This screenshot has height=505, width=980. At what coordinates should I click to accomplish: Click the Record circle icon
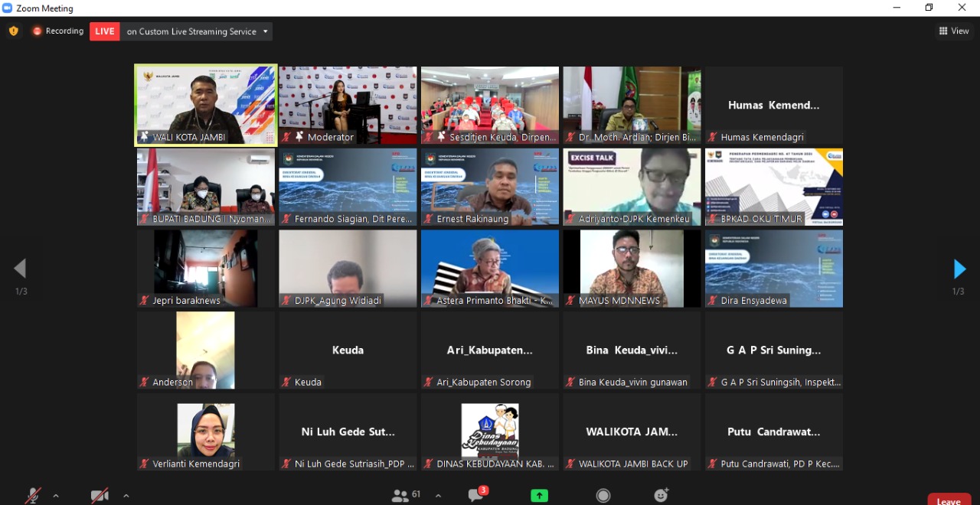603,496
